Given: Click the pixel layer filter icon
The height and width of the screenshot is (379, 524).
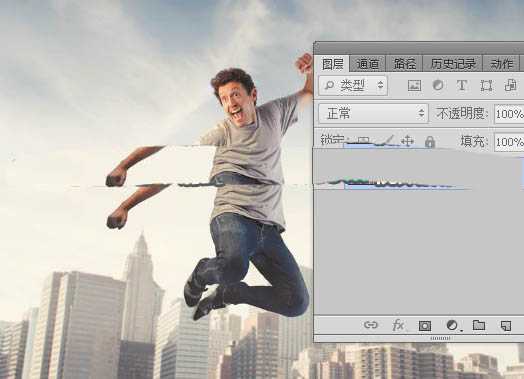Looking at the screenshot, I should (414, 86).
